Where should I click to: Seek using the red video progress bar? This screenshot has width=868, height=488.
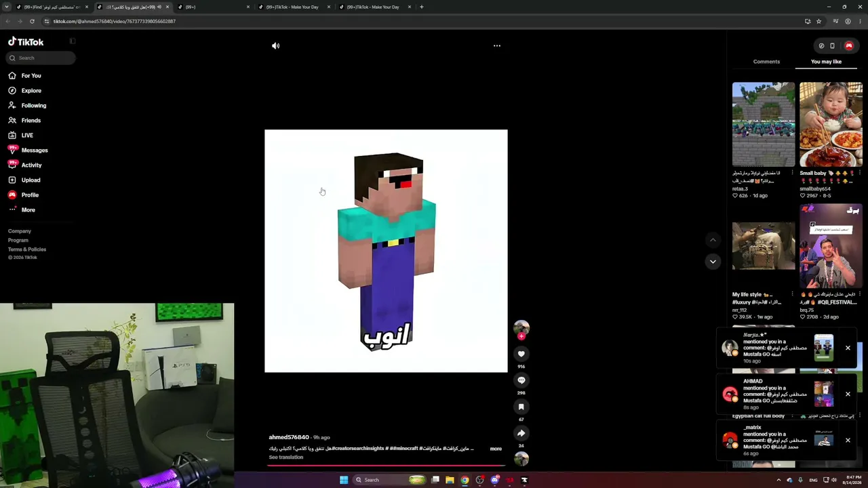(387, 466)
